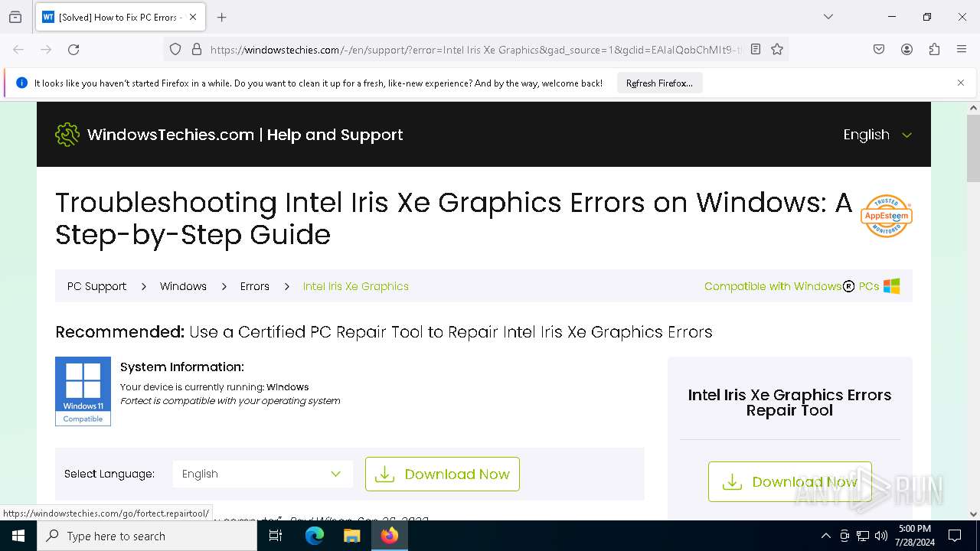
Task: Dismiss the Firefox notification bar
Action: tap(961, 83)
